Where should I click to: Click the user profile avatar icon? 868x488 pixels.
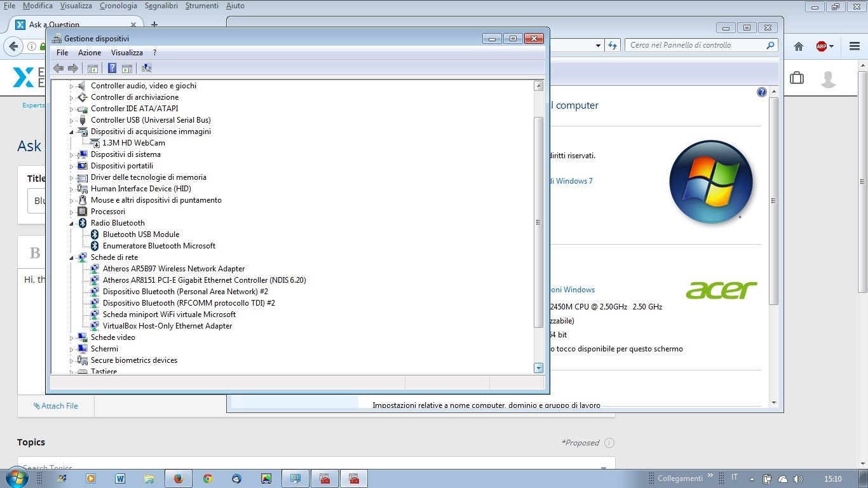828,79
